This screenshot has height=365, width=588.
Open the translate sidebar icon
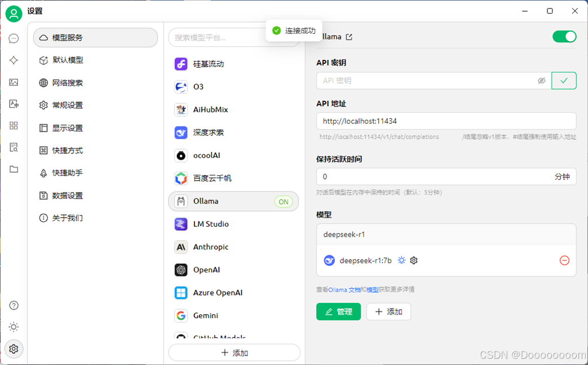[x=14, y=104]
